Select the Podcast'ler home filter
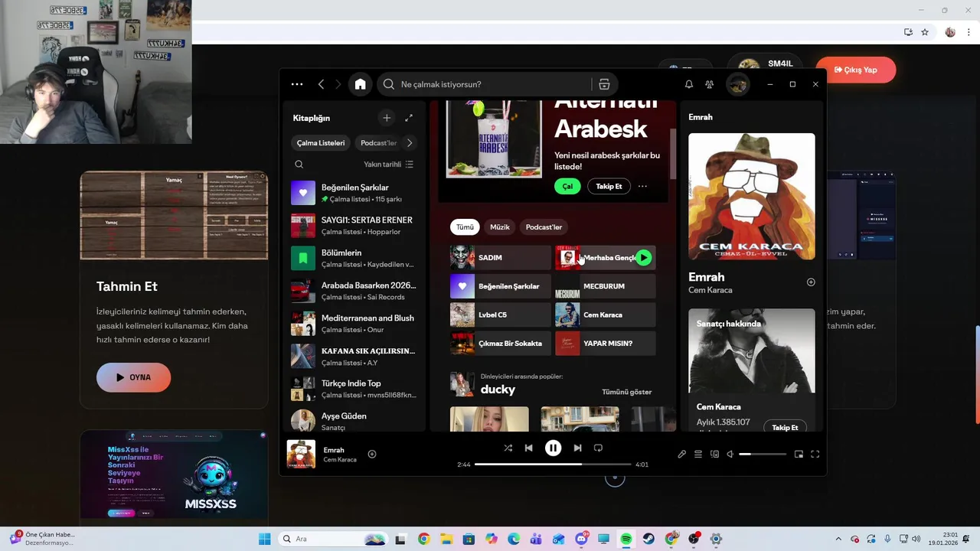980x551 pixels. click(544, 227)
